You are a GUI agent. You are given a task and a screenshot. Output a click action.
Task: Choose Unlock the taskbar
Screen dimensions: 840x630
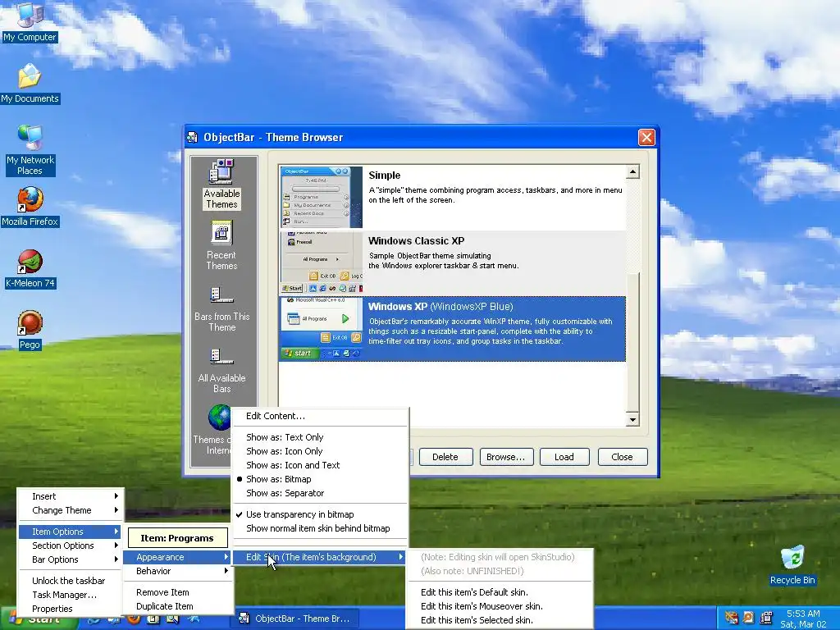tap(71, 581)
